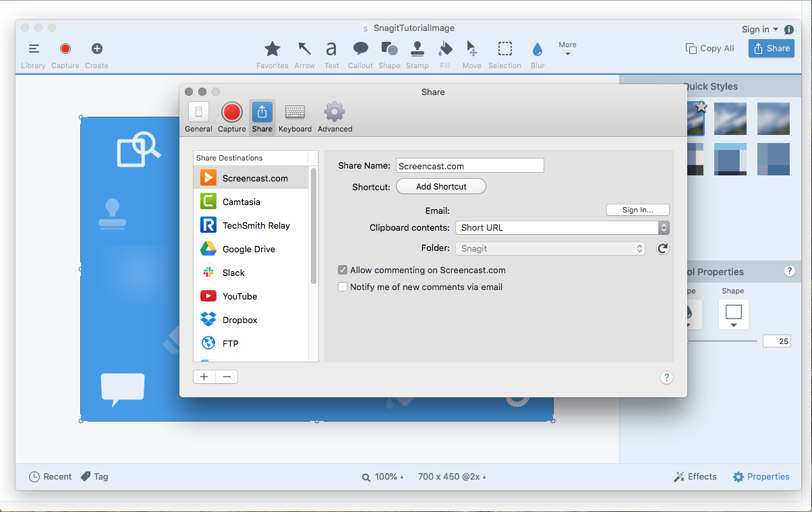Open the Clipboard contents dropdown

click(x=562, y=228)
